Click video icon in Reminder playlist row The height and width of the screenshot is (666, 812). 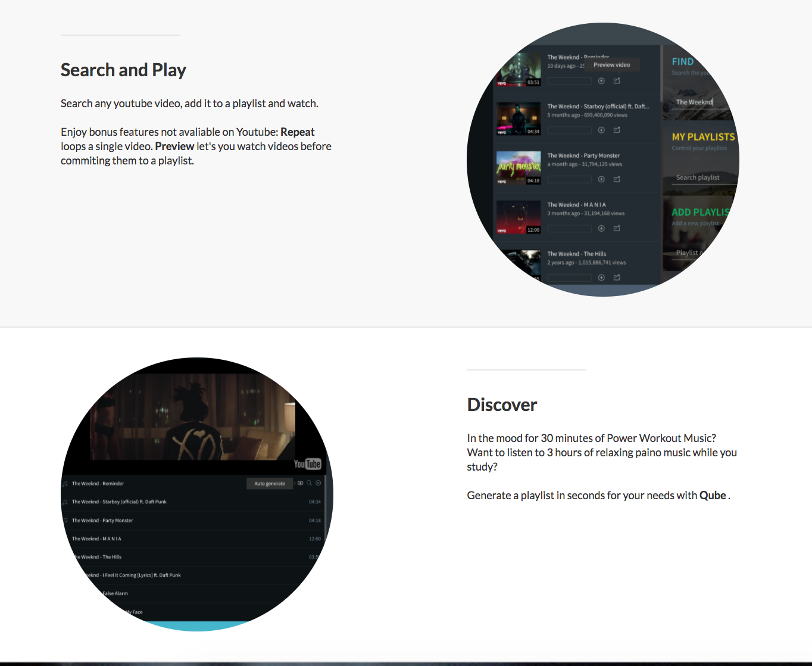click(x=301, y=483)
